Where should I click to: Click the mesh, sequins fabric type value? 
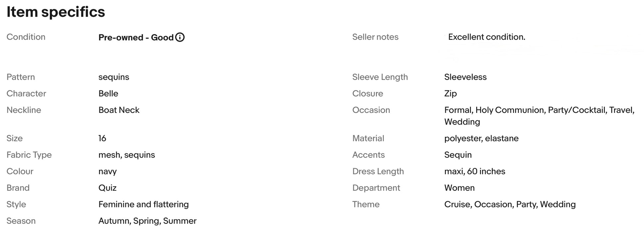(x=127, y=155)
